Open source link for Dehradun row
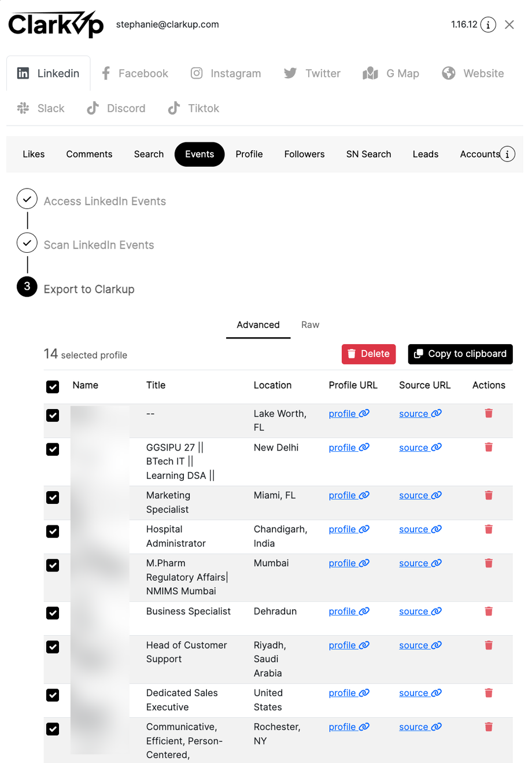 click(x=420, y=611)
